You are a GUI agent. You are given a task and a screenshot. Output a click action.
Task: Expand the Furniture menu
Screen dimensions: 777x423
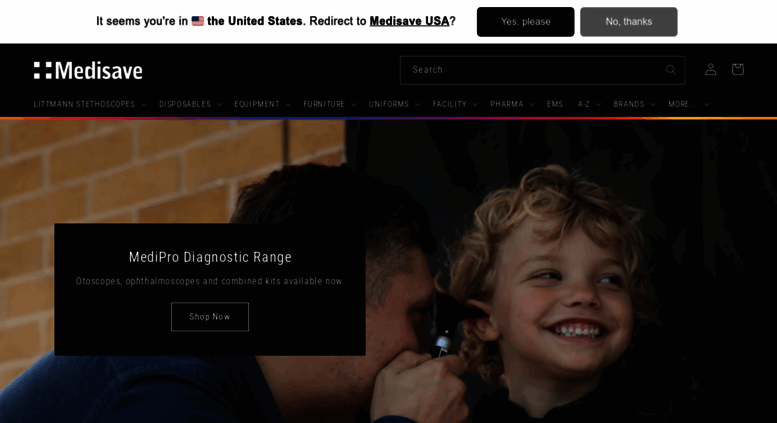point(330,104)
